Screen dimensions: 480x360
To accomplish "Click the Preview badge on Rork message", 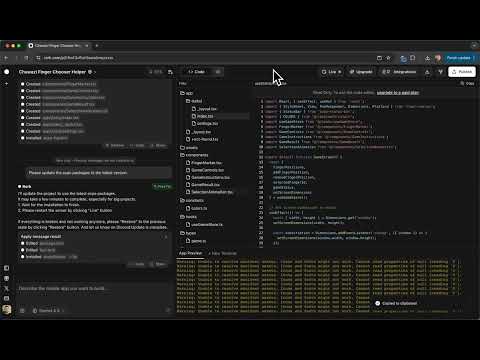I will pyautogui.click(x=162, y=186).
